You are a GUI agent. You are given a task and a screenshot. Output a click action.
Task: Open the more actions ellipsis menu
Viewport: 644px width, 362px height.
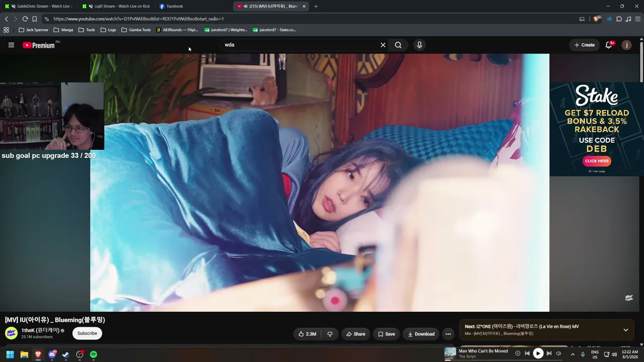coord(448,334)
